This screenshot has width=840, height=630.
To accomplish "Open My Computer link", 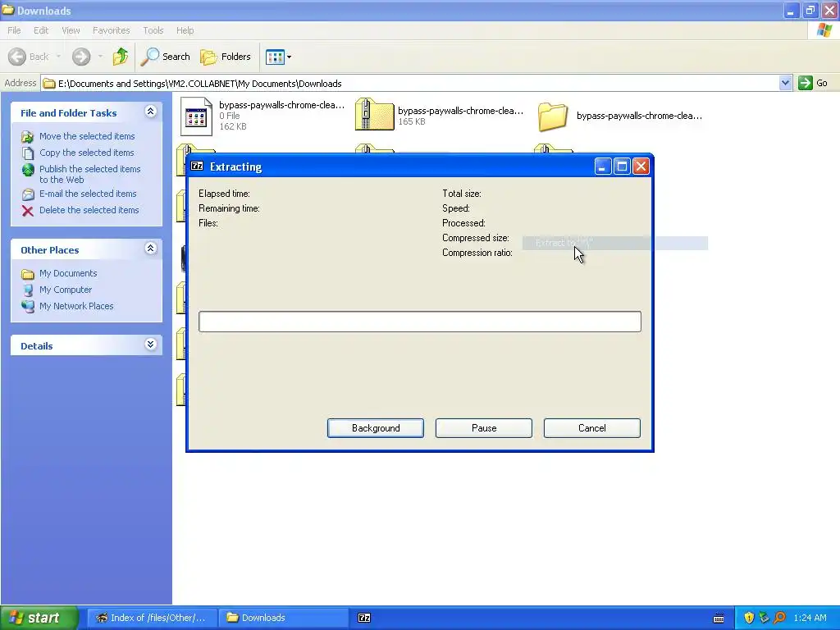I will 66,290.
